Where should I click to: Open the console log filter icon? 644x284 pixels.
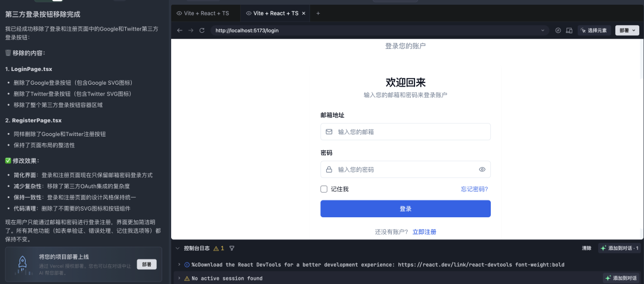click(231, 248)
